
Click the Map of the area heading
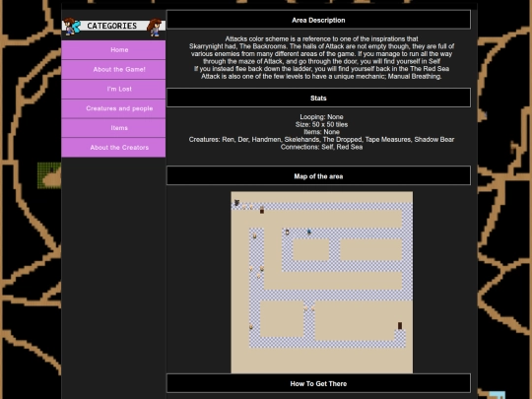pyautogui.click(x=318, y=176)
